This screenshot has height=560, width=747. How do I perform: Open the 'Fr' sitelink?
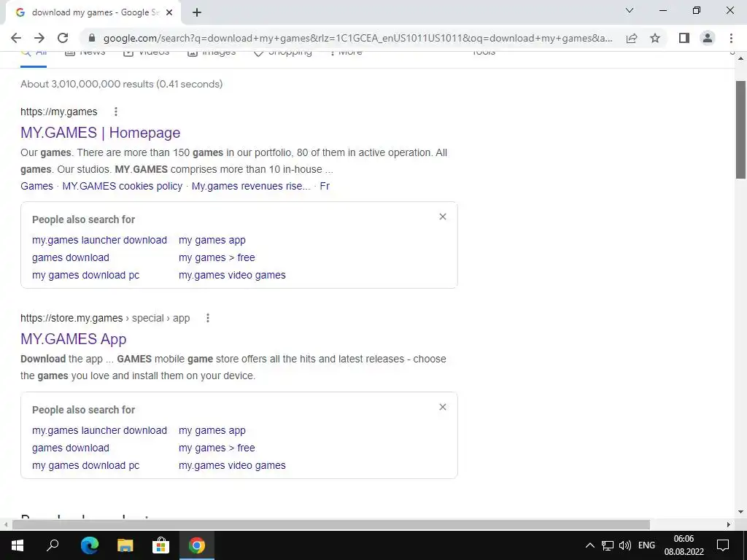pyautogui.click(x=325, y=186)
